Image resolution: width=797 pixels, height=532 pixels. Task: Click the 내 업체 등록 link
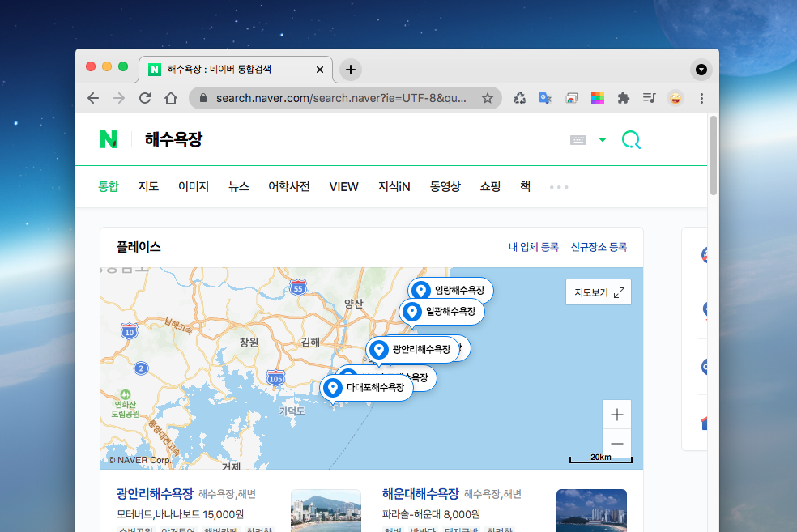point(533,247)
